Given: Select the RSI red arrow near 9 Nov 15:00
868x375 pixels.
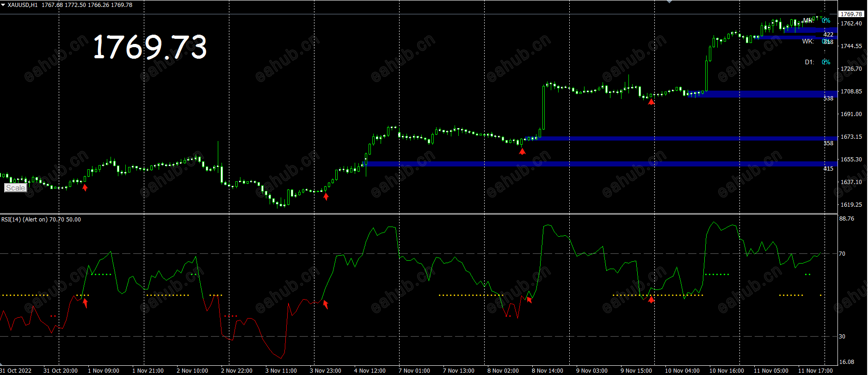Looking at the screenshot, I should tap(651, 300).
